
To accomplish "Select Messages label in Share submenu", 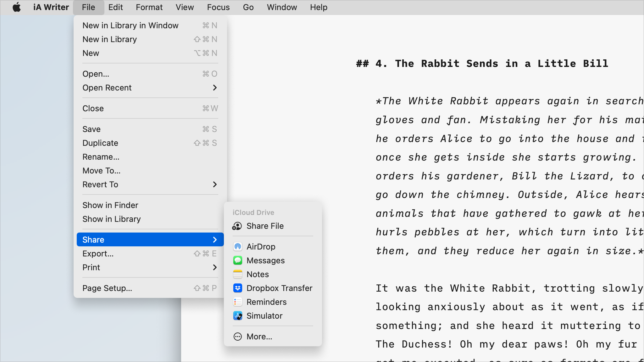I will (265, 261).
